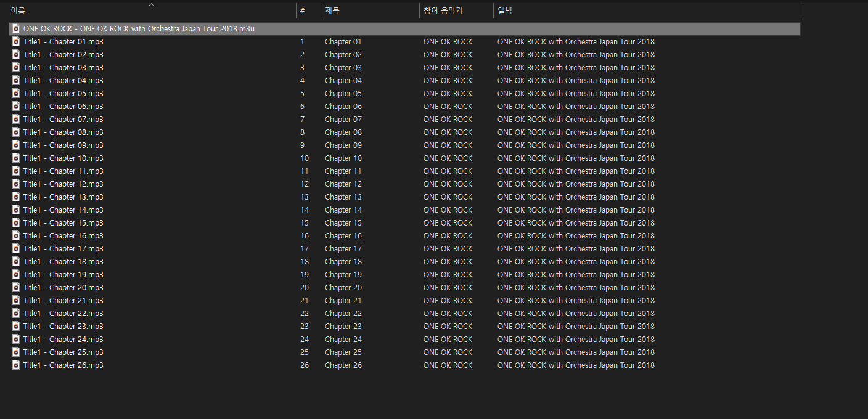Viewport: 868px width, 419px height.
Task: Click icon of Title1 - Chapter 24.mp3
Action: pyautogui.click(x=16, y=340)
